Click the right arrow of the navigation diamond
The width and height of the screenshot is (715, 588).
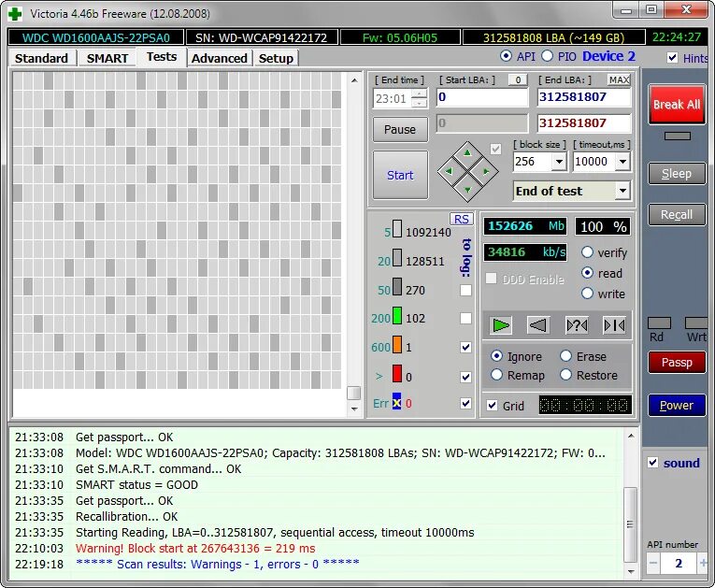click(486, 171)
